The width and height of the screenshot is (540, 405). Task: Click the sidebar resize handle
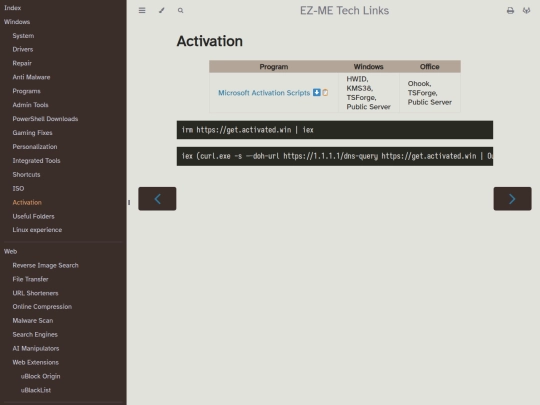tap(129, 202)
